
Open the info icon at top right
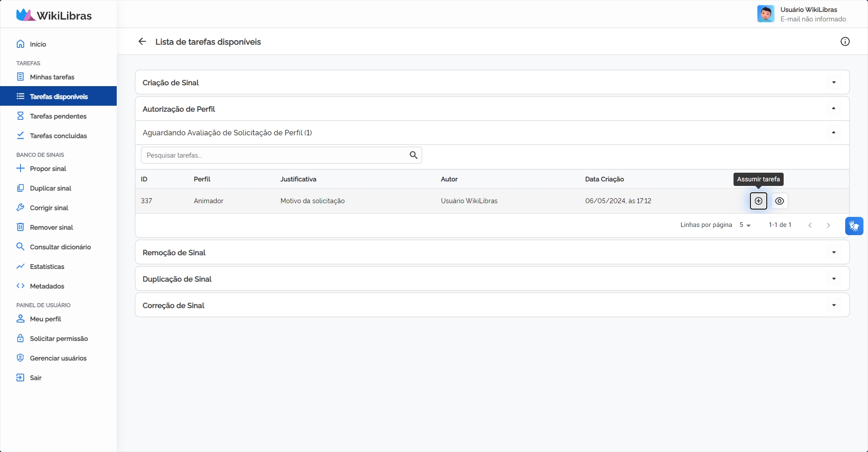845,41
